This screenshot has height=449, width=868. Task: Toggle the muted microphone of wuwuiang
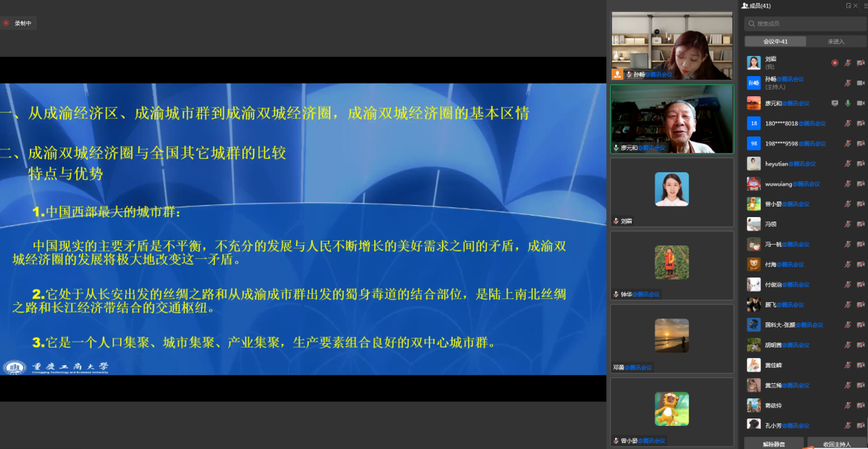[x=848, y=183]
